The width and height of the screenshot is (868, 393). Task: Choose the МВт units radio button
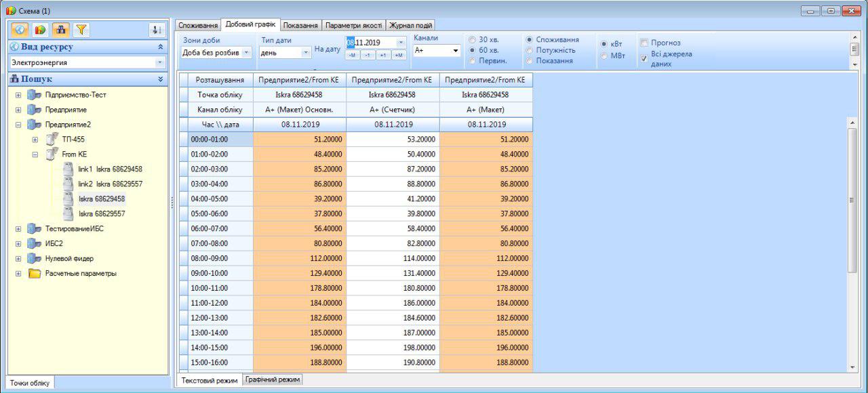604,56
